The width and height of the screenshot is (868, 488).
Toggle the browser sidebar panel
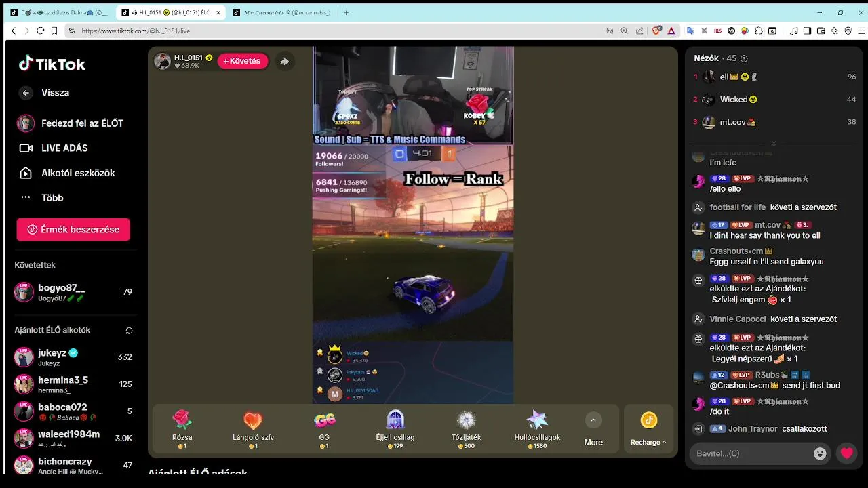[808, 30]
